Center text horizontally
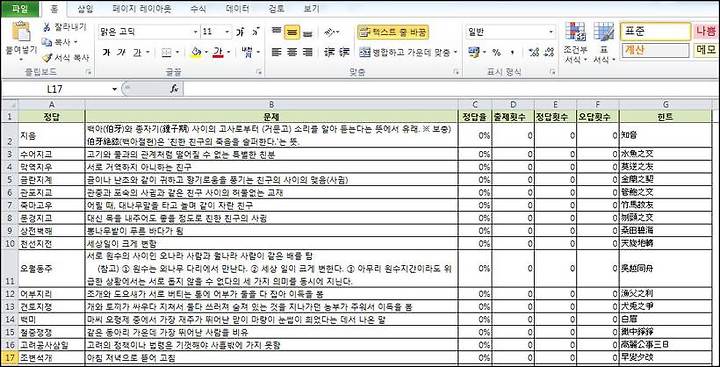720x367 pixels. coord(292,52)
